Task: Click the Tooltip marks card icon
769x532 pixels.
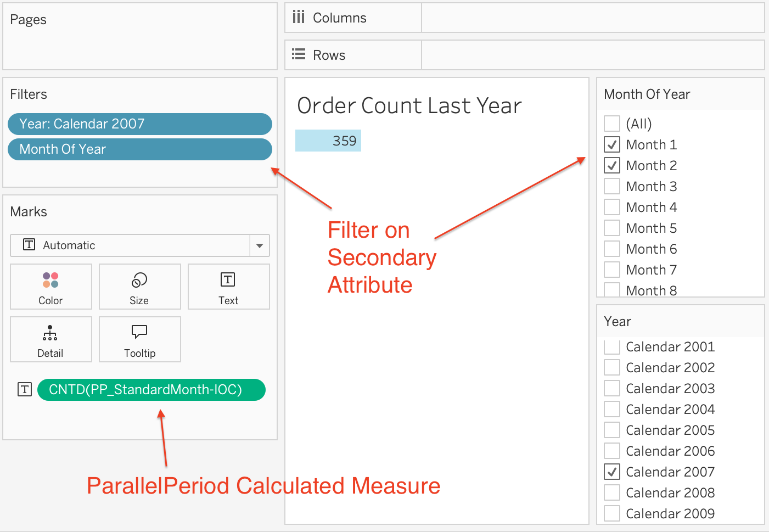Action: pyautogui.click(x=139, y=332)
